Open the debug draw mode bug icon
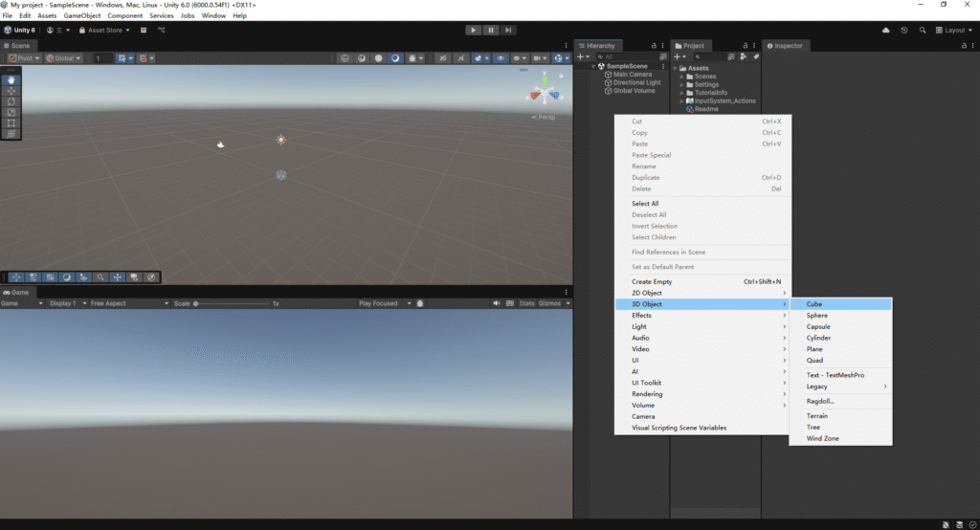Image resolution: width=980 pixels, height=530 pixels. click(x=412, y=58)
